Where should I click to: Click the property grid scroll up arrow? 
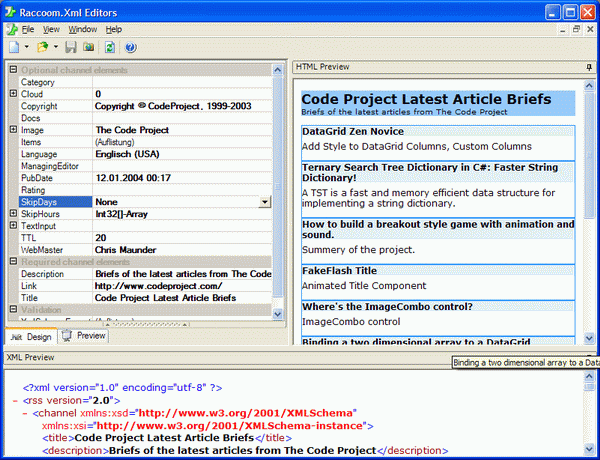[x=277, y=70]
